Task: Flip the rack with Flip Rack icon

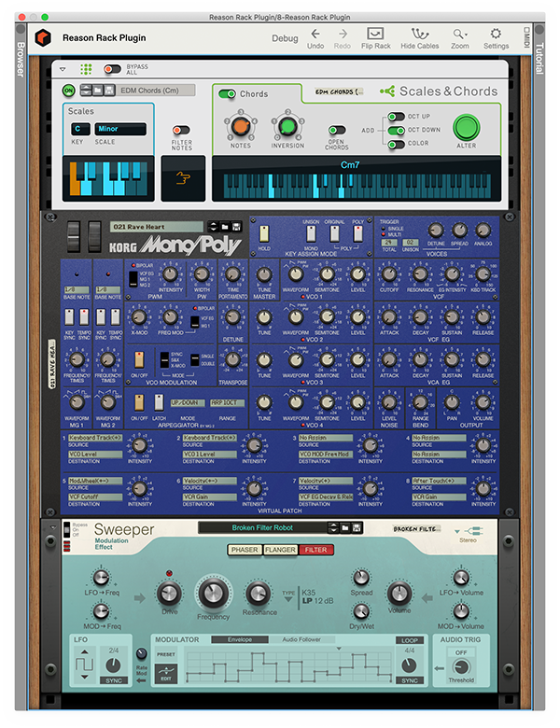Action: point(375,34)
